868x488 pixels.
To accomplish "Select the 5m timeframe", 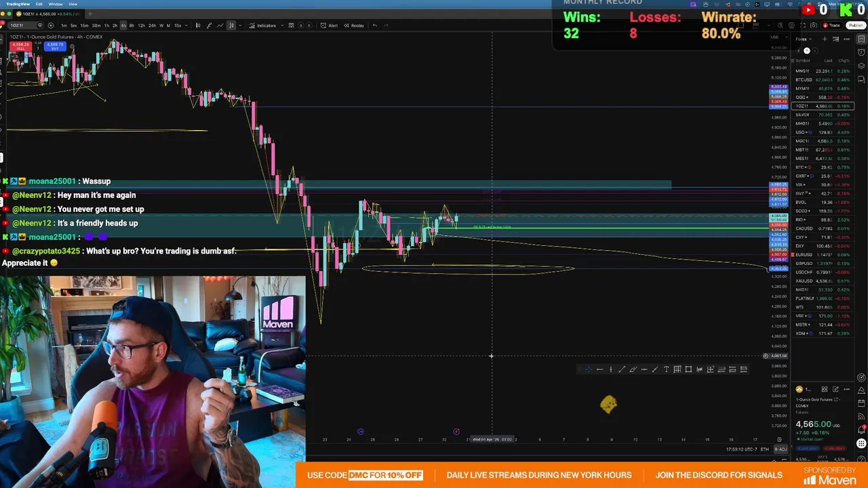I will (73, 25).
